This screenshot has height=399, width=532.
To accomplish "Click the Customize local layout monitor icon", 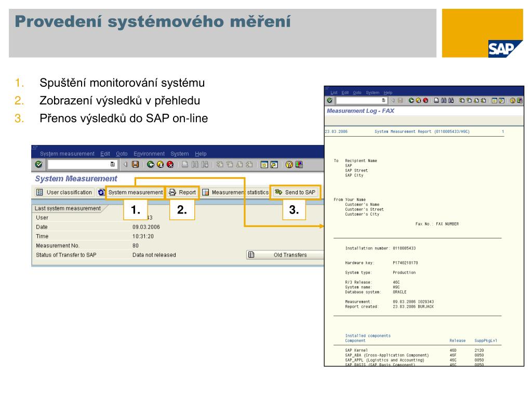I will [299, 165].
